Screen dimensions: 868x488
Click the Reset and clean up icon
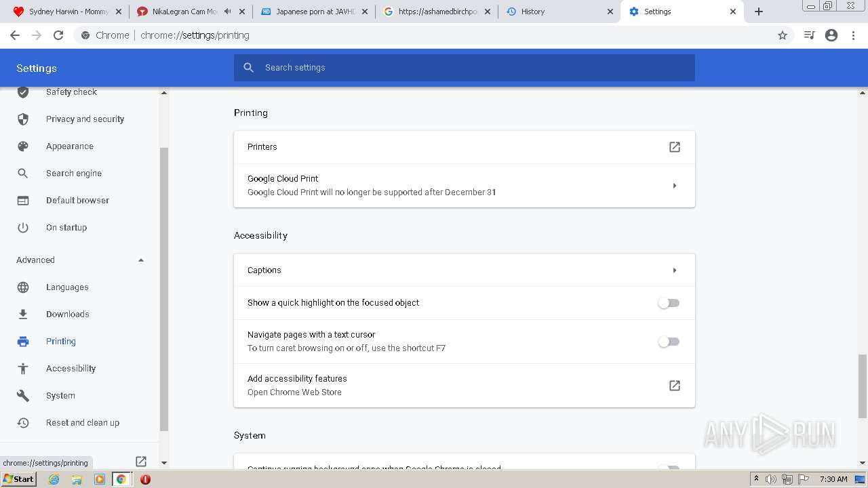point(23,423)
